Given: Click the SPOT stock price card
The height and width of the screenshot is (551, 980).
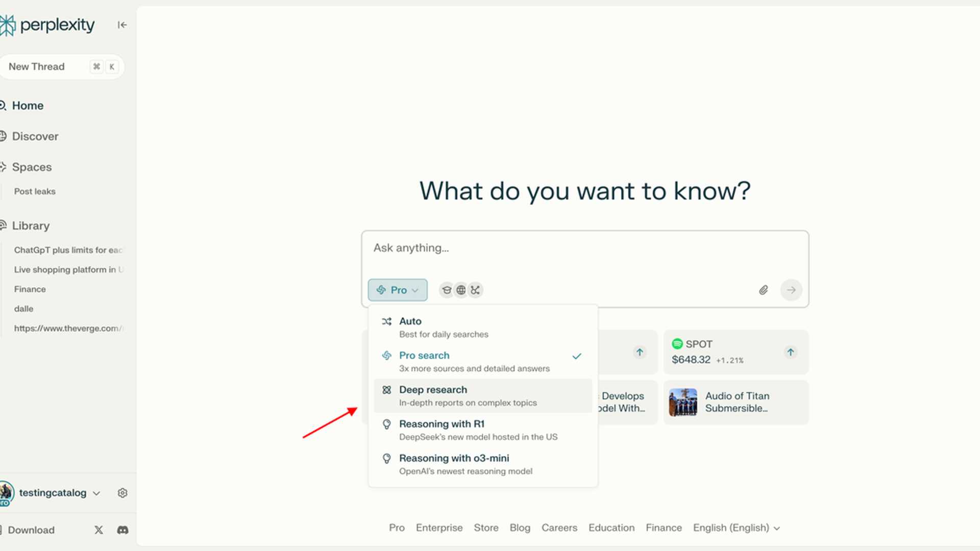Looking at the screenshot, I should 735,352.
